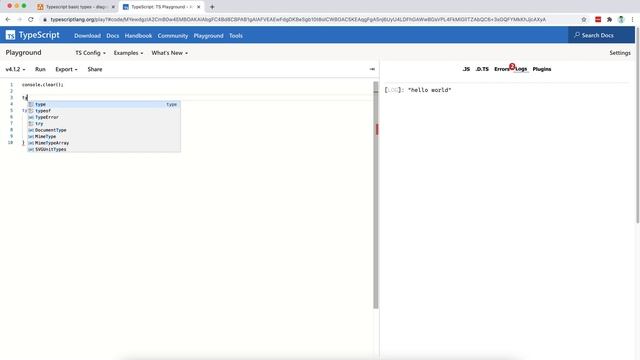
Task: Select the 'SVGUnitTypes' autocomplete suggestion
Action: click(104, 149)
